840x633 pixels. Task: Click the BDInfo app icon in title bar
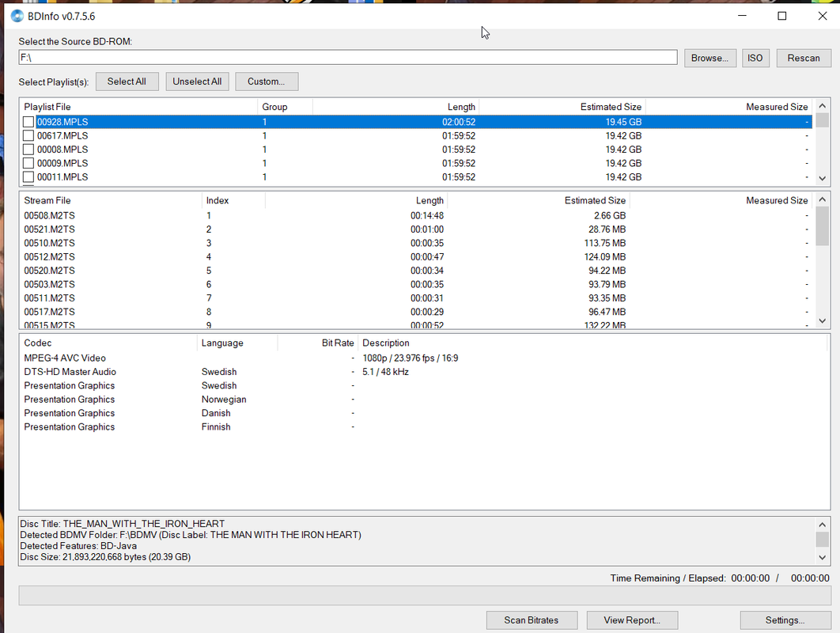[x=17, y=16]
